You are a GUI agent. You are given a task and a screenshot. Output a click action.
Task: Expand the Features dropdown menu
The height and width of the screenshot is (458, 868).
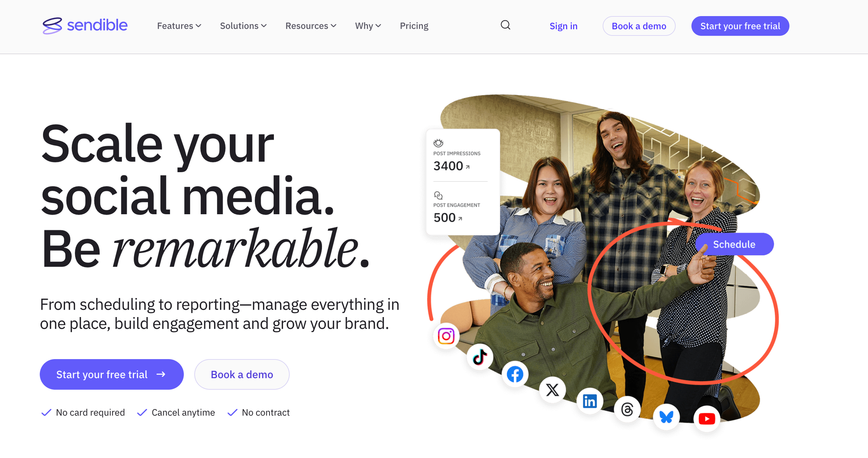tap(179, 26)
